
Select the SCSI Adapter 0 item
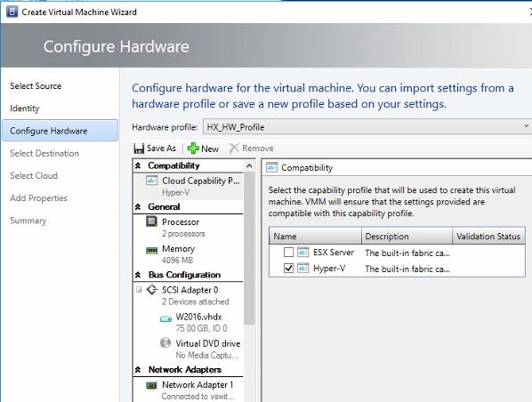189,295
